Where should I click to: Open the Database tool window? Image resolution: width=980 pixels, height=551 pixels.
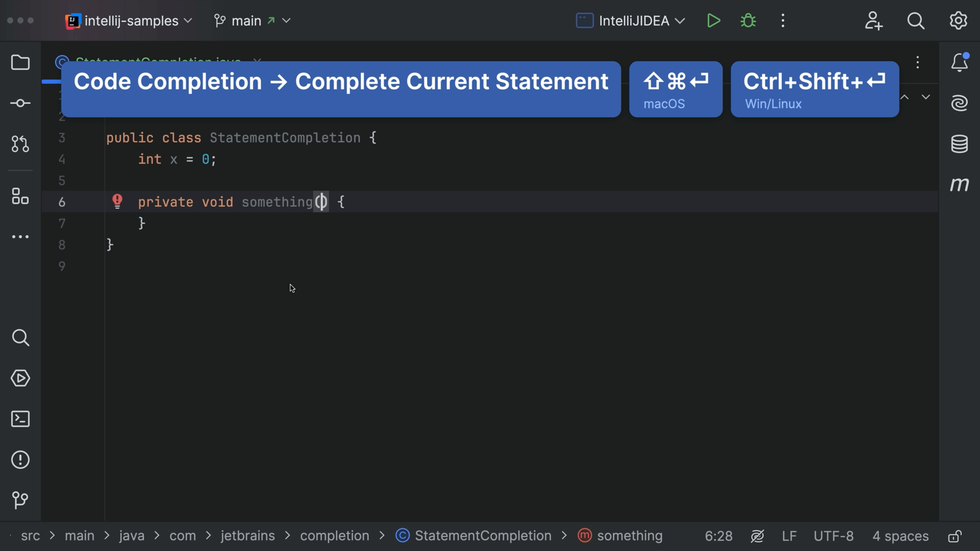(959, 144)
